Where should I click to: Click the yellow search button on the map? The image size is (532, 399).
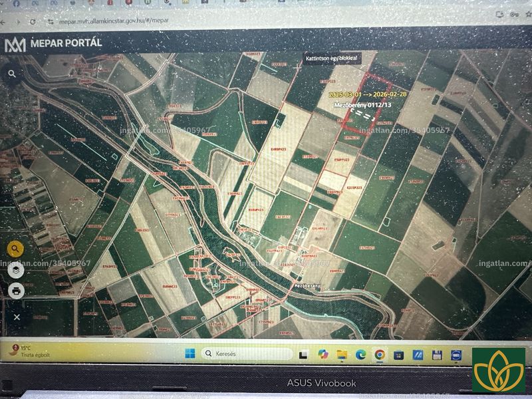tap(15, 249)
